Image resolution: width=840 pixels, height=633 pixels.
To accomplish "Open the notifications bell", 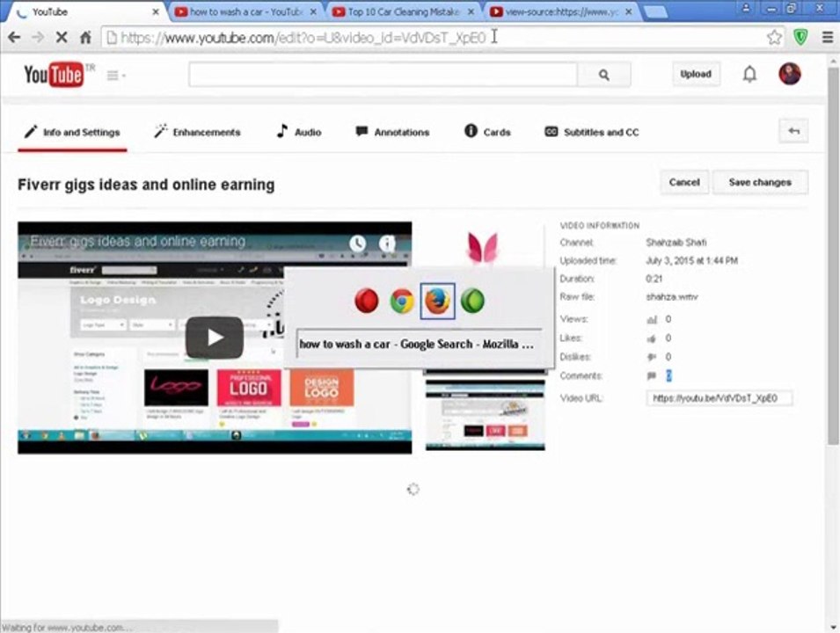I will coord(749,75).
